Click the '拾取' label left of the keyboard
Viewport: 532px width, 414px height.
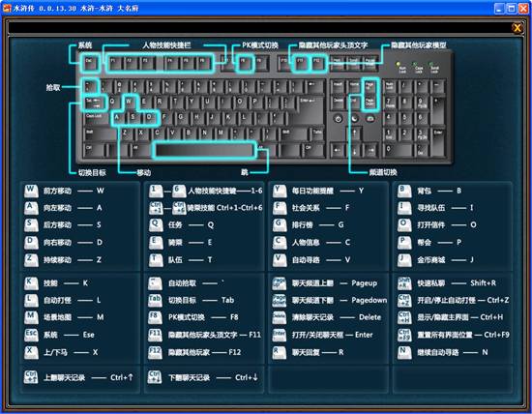click(x=53, y=88)
